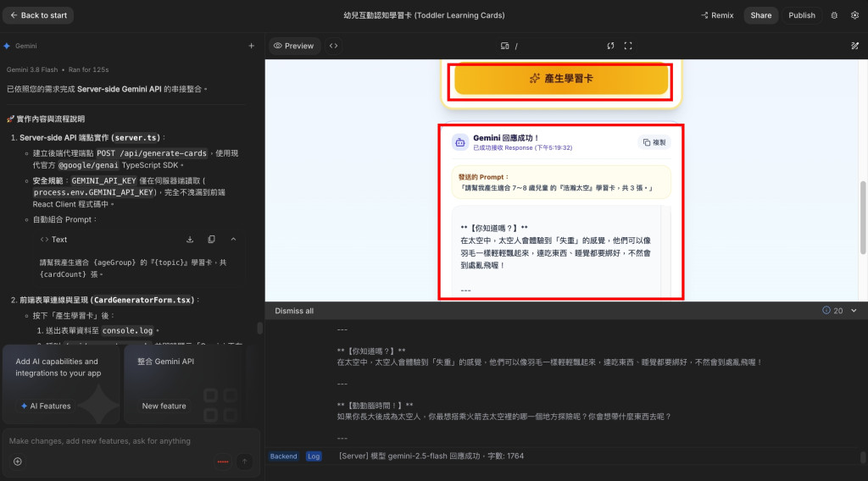The image size is (868, 481).
Task: Start a new chat with plus icon
Action: pyautogui.click(x=251, y=46)
